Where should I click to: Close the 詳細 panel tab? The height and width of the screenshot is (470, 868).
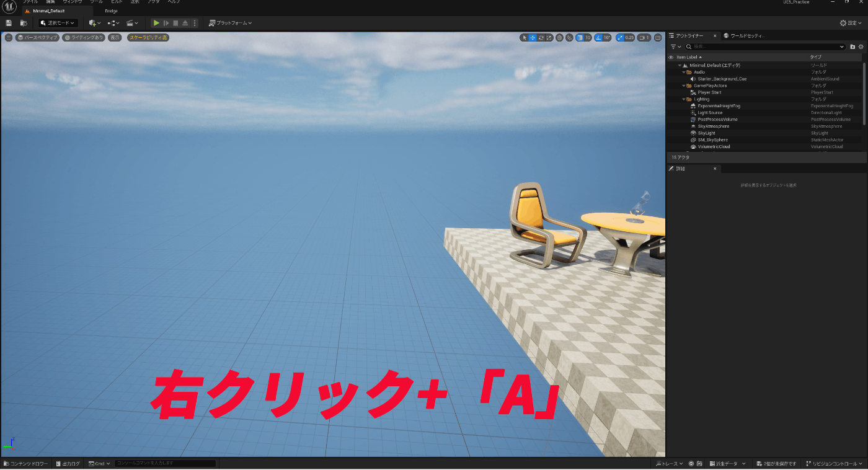pyautogui.click(x=715, y=169)
